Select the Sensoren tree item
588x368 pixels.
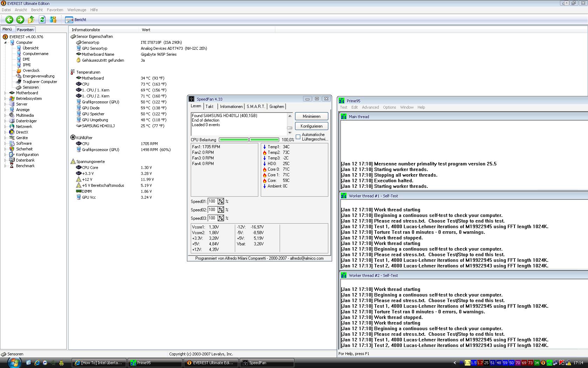point(30,87)
